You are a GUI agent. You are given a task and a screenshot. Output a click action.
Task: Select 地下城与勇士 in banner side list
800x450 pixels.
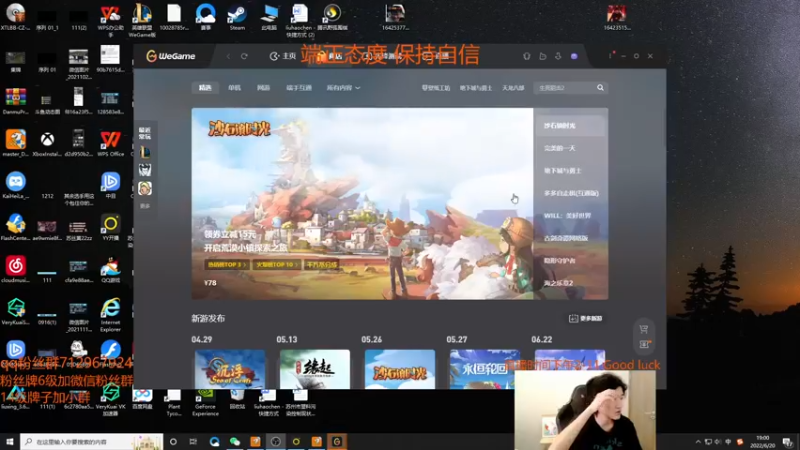(563, 170)
